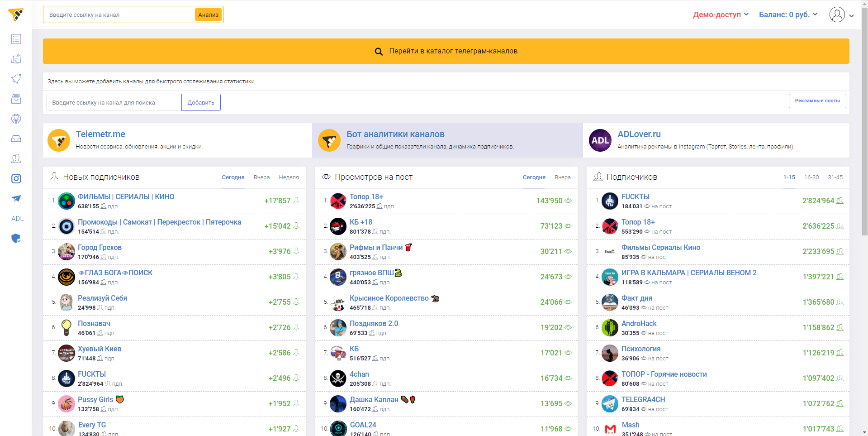This screenshot has height=436, width=868.
Task: Open Поздняков 2.0 channel link
Action: click(x=374, y=323)
